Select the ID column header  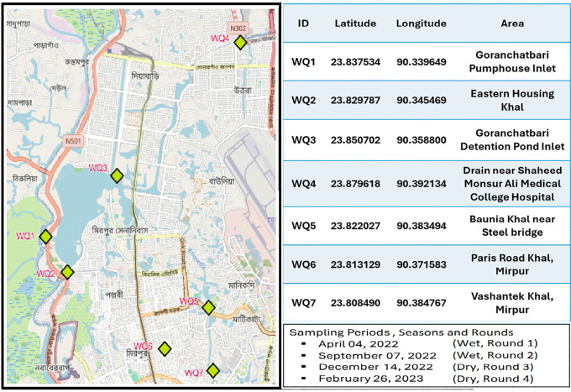point(303,24)
